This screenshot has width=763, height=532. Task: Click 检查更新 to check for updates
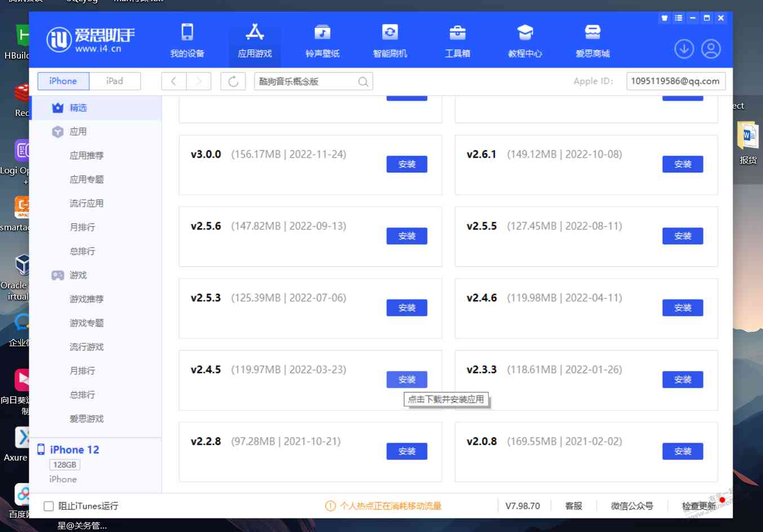click(x=699, y=506)
